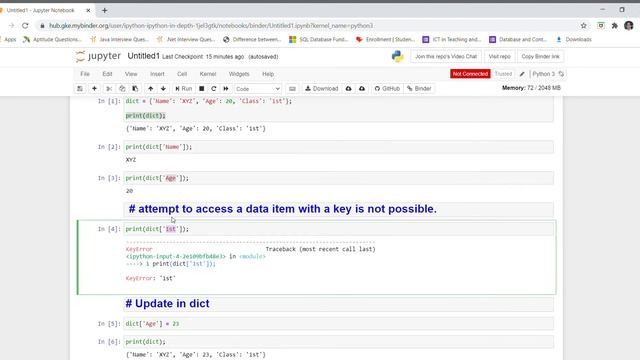Open the Binder toolbar button

tap(419, 89)
